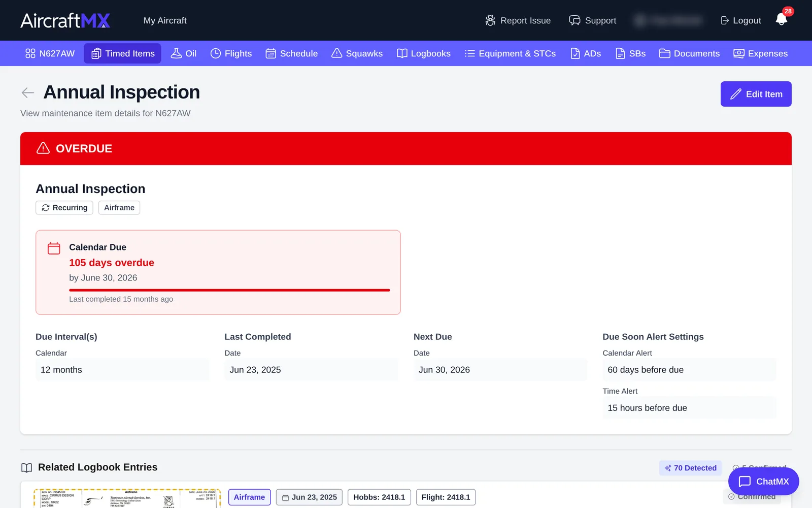
Task: Click the 12 months calendar interval field
Action: pyautogui.click(x=122, y=370)
